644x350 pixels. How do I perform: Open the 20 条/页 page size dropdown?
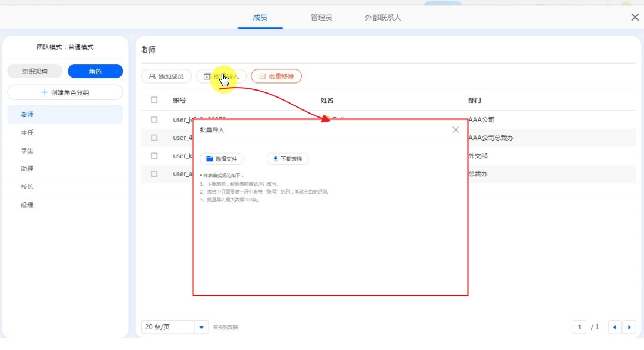175,327
